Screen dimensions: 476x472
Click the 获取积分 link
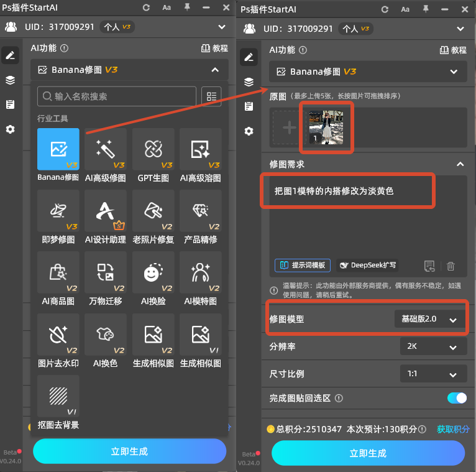point(453,429)
